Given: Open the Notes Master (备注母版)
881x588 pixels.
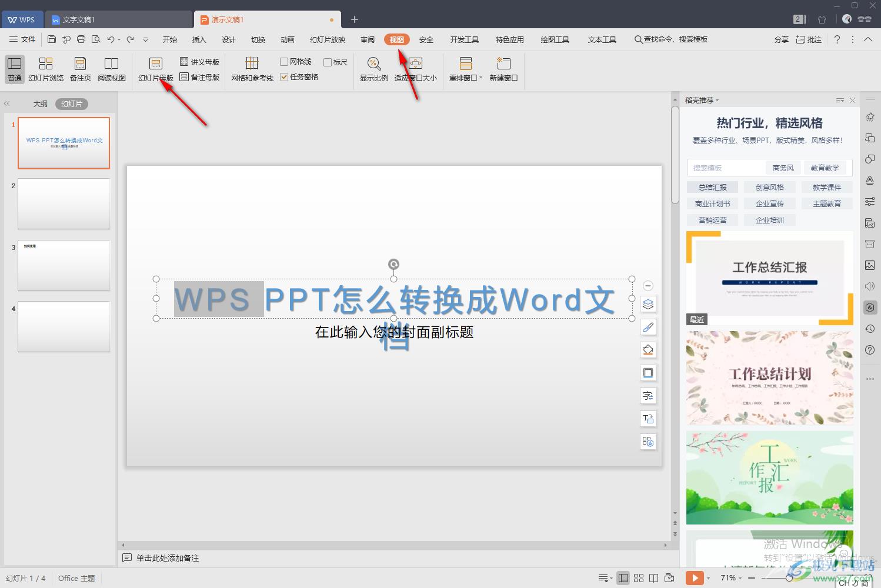Looking at the screenshot, I should tap(200, 77).
